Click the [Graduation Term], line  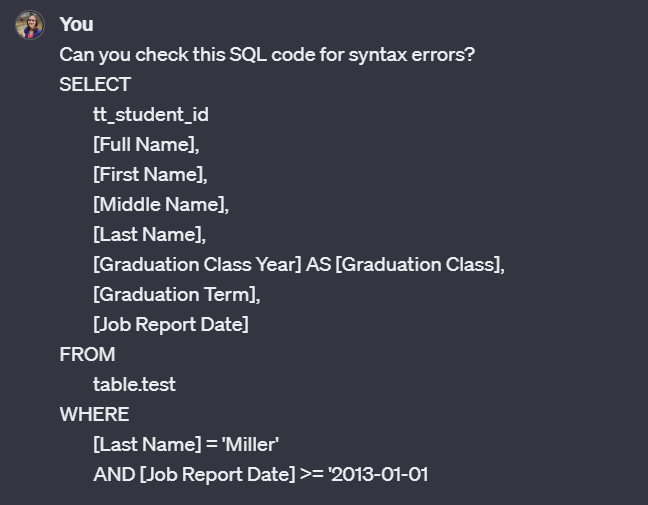[176, 295]
